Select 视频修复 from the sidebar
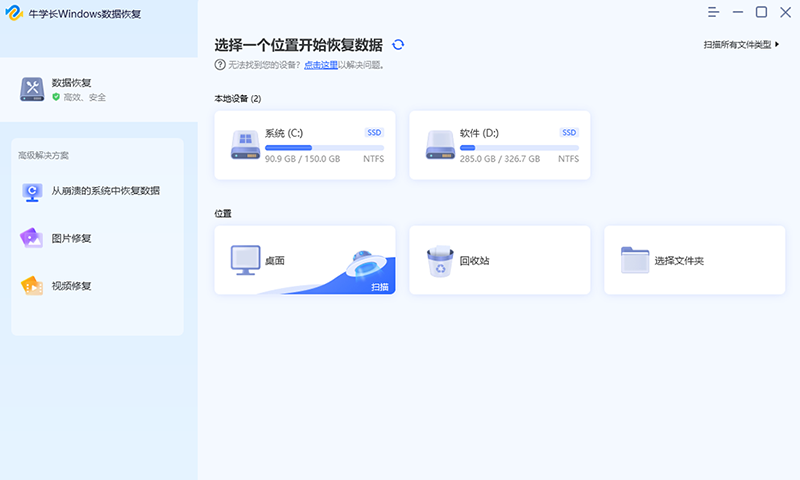The width and height of the screenshot is (800, 480). (72, 286)
